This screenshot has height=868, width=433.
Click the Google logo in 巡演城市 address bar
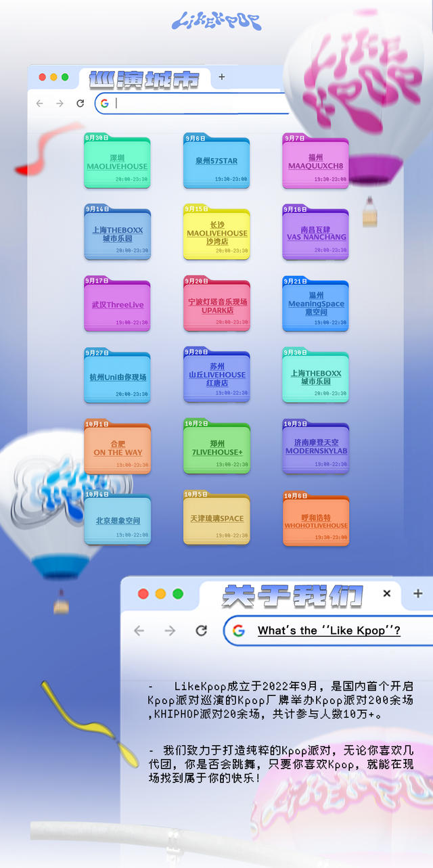(x=104, y=104)
